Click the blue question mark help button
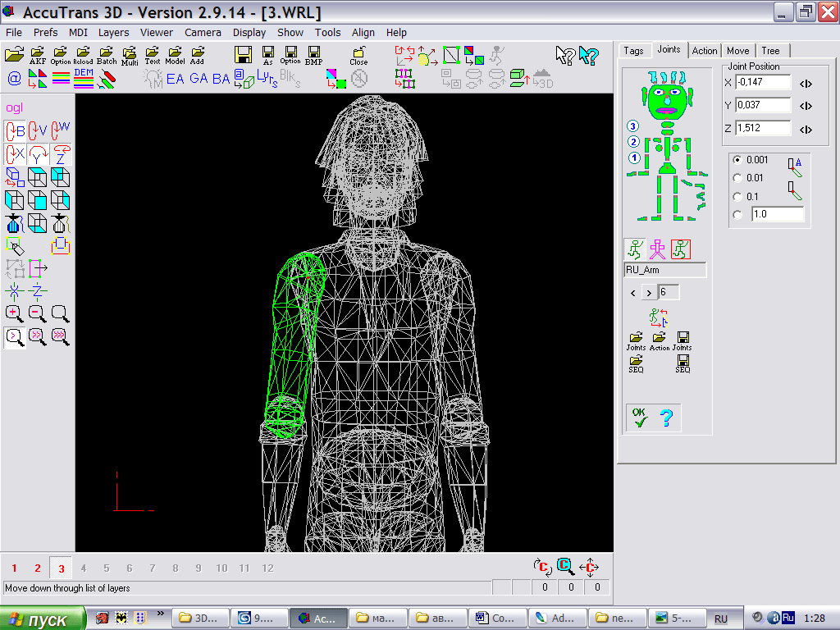The width and height of the screenshot is (840, 630). (666, 418)
